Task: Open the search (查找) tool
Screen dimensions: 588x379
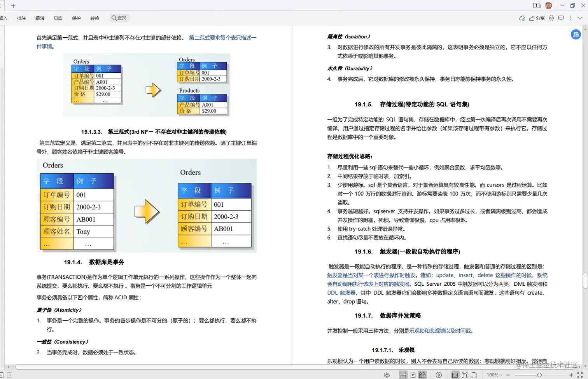Action: click(x=119, y=17)
